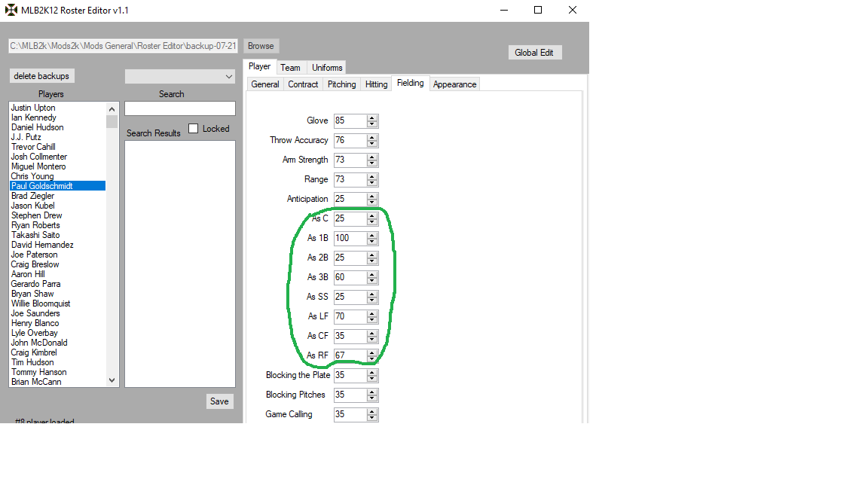
Task: Adjust the As 1B spinner
Action: pos(372,239)
